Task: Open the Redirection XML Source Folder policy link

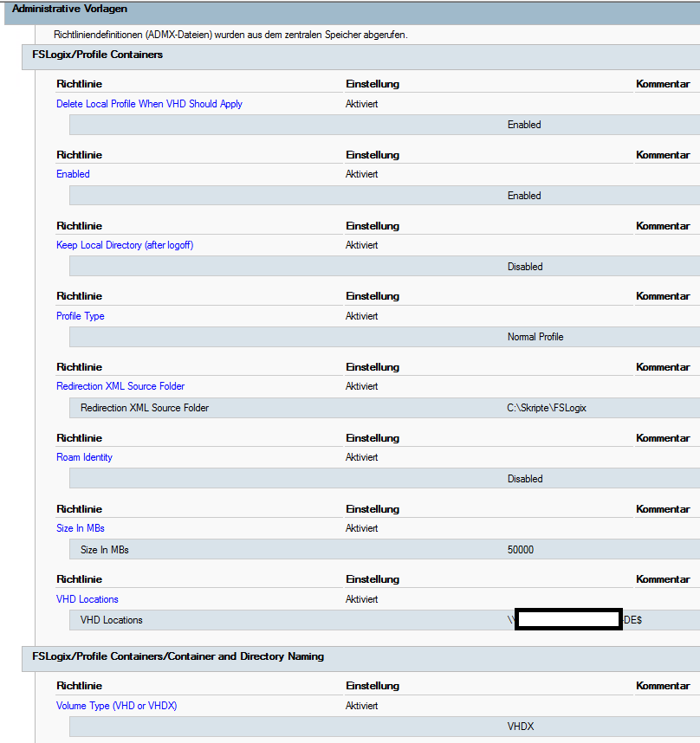Action: (x=120, y=386)
